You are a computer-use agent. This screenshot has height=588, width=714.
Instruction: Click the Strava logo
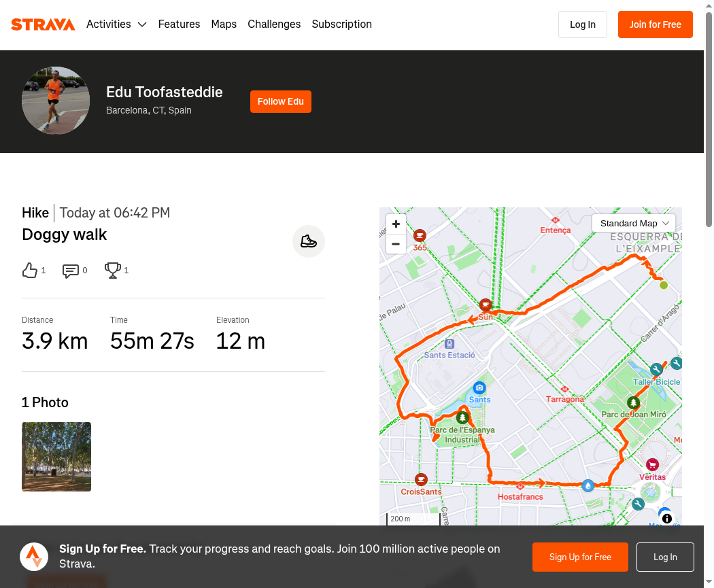43,24
